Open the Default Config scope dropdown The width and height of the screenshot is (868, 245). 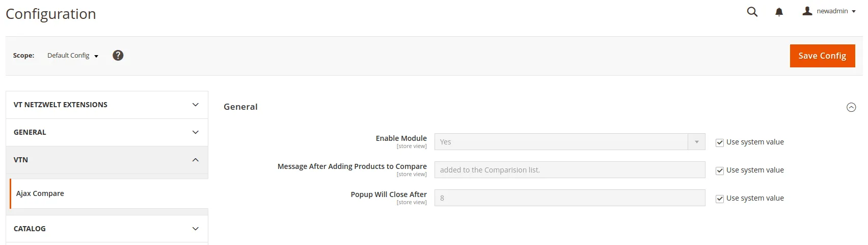[72, 56]
